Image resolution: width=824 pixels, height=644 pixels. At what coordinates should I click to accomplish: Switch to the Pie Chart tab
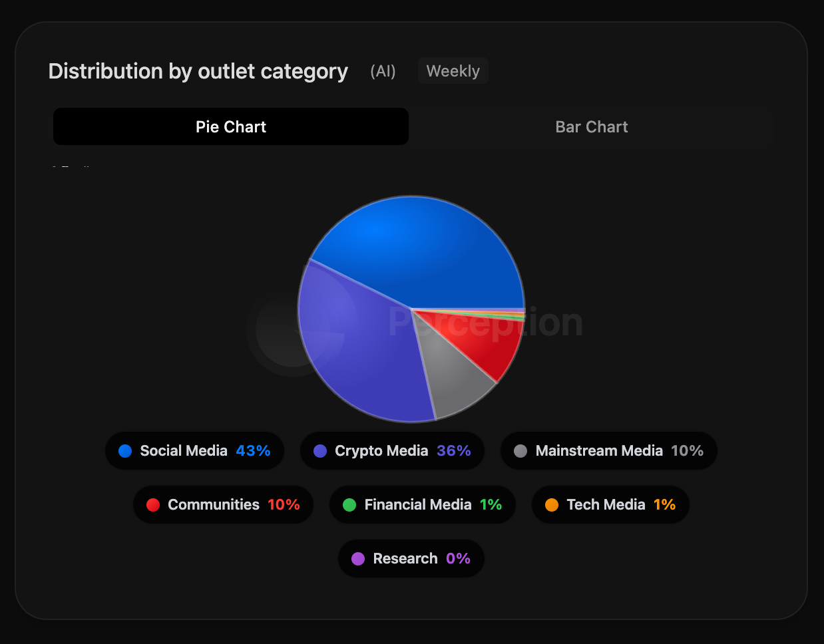point(230,126)
